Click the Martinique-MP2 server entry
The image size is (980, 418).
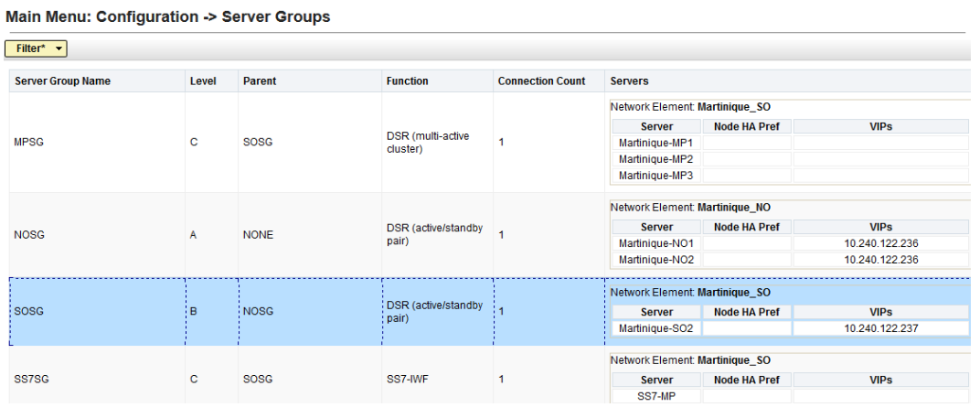click(x=655, y=159)
